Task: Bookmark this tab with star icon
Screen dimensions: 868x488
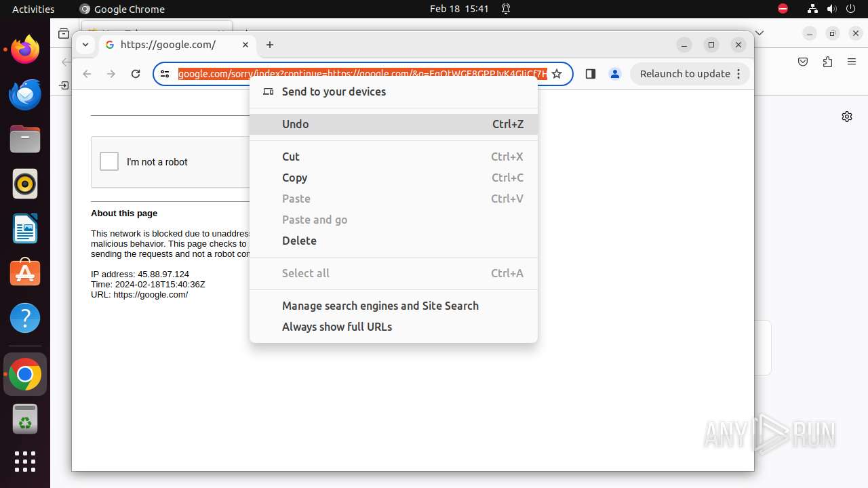Action: coord(557,74)
